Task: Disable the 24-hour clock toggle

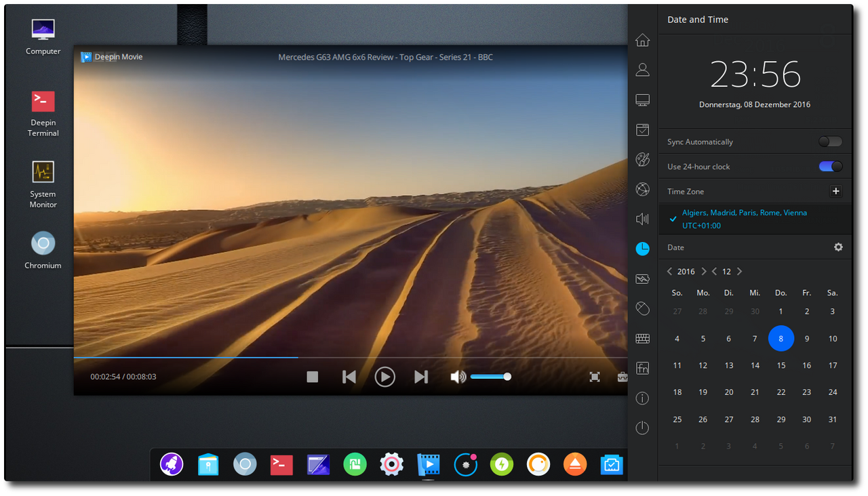Action: (x=829, y=166)
